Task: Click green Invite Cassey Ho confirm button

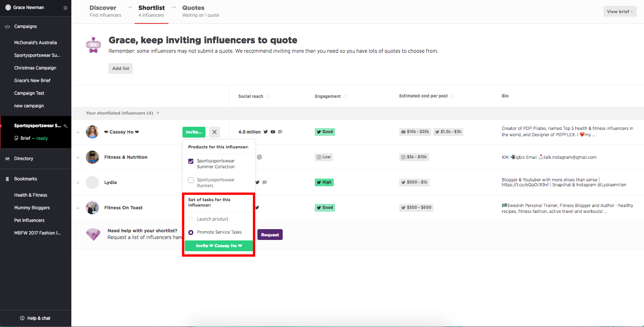Action: point(219,246)
